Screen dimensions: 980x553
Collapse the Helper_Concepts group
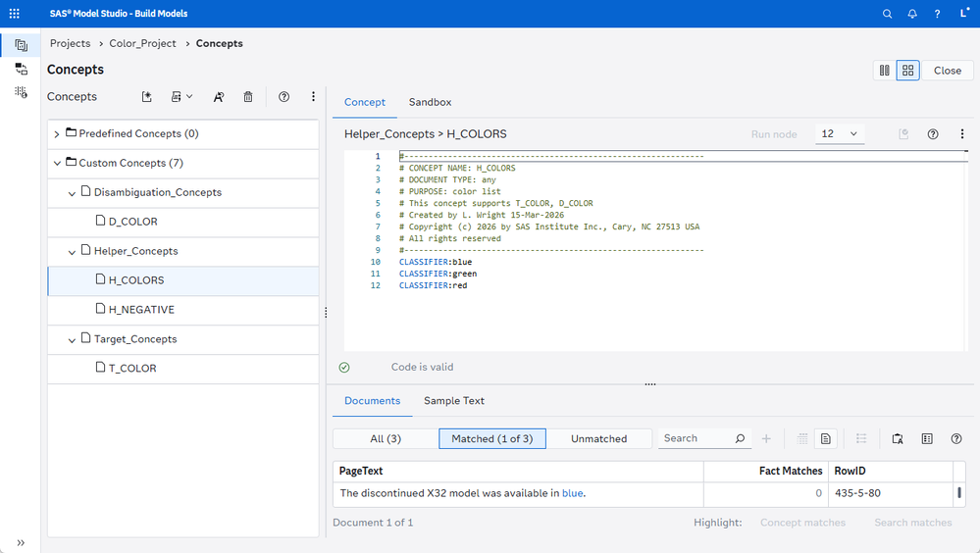point(72,252)
